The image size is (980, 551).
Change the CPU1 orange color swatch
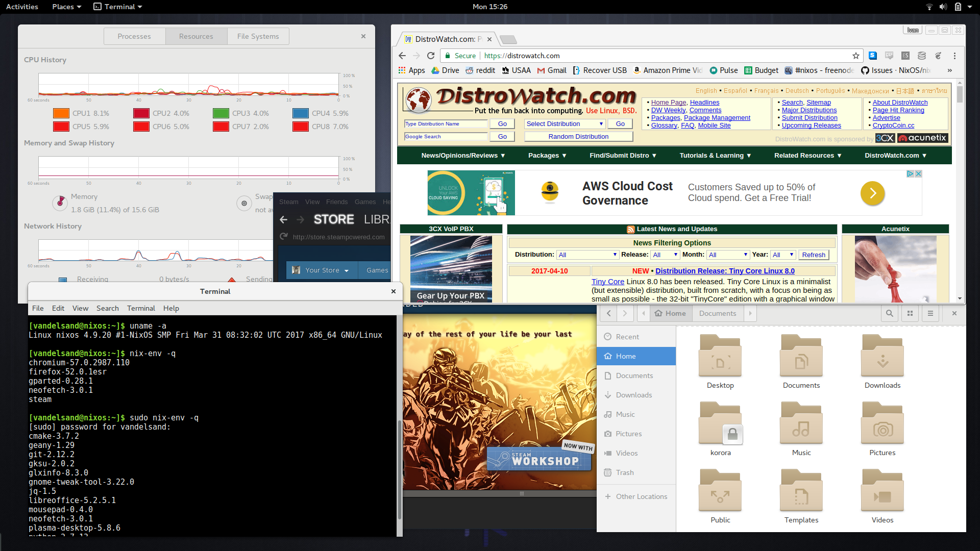61,113
